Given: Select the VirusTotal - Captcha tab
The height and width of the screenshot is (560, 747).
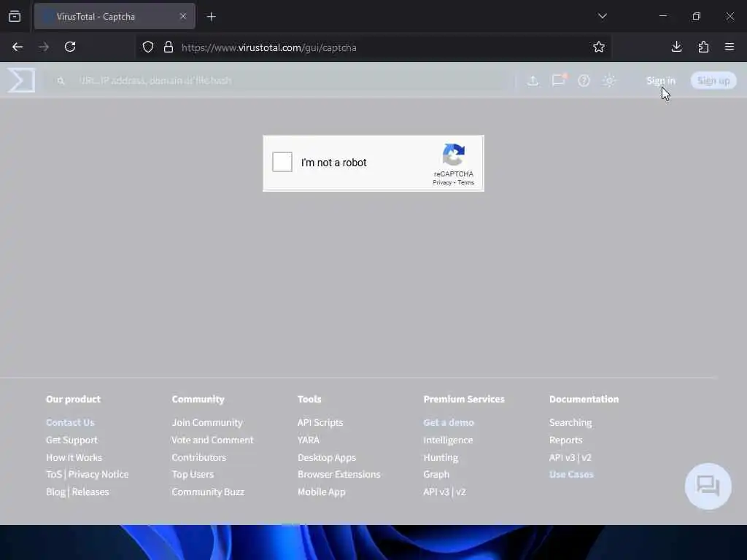Looking at the screenshot, I should 115,17.
